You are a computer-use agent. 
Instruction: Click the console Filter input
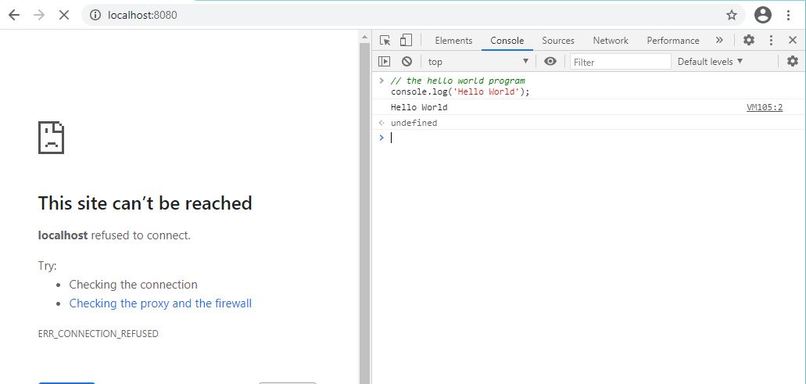[620, 62]
